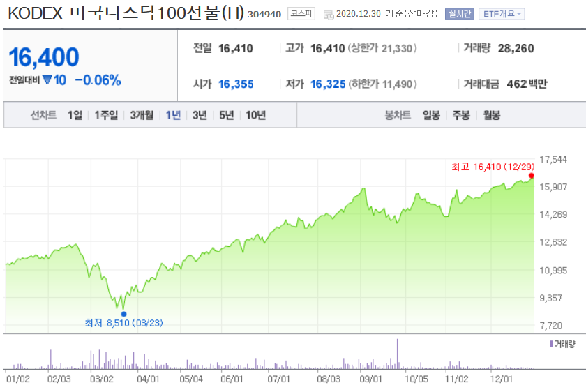Click the calendar clock icon beside date
The width and height of the screenshot is (586, 392).
[x=329, y=15]
